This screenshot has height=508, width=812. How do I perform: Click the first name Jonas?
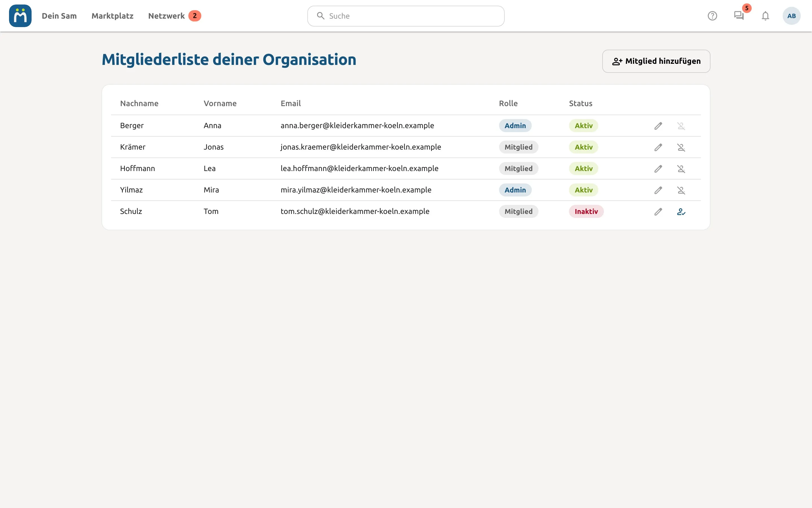[213, 147]
